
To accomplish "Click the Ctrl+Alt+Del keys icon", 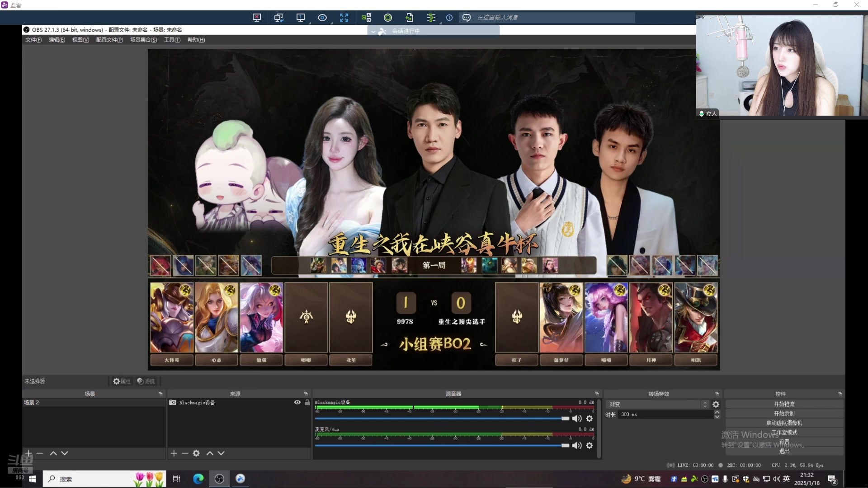I will pyautogui.click(x=366, y=18).
